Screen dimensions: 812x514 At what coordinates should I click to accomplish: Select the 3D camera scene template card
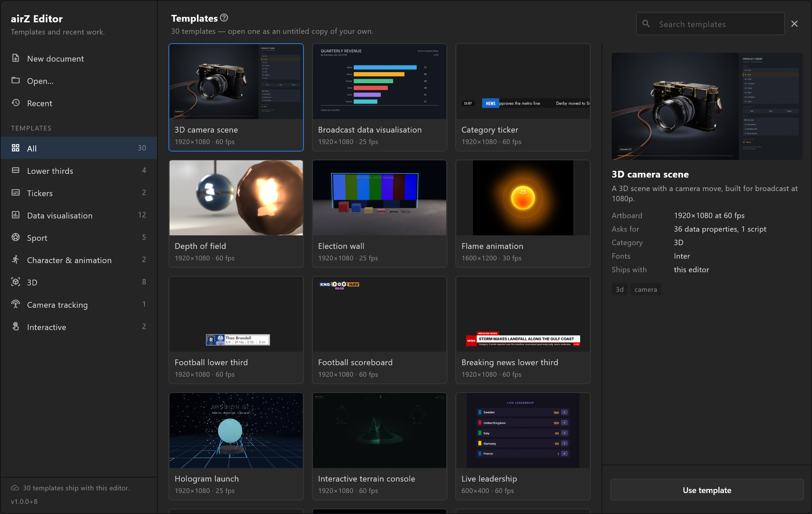pyautogui.click(x=236, y=97)
